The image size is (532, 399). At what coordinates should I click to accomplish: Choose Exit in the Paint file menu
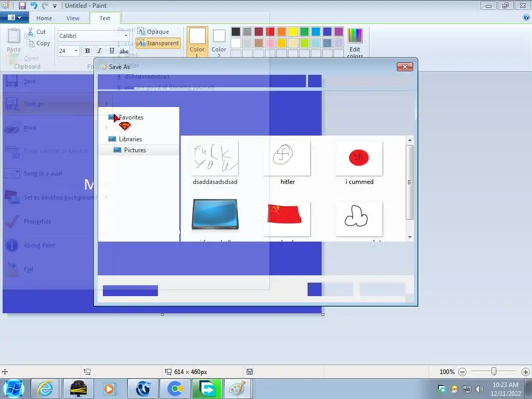pos(29,270)
